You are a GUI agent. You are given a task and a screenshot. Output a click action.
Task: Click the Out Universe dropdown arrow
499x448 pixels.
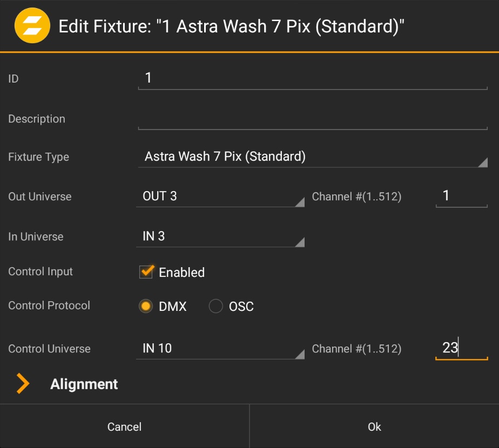pyautogui.click(x=299, y=202)
